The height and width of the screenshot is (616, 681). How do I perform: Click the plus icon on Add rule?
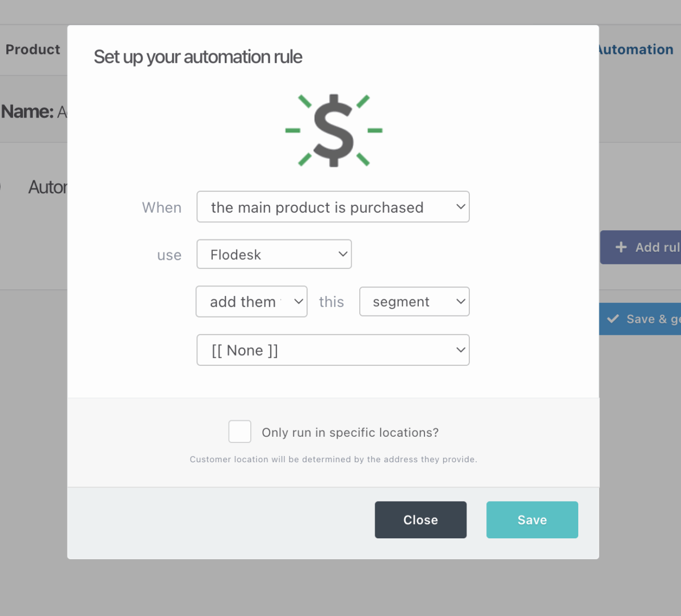click(x=621, y=247)
